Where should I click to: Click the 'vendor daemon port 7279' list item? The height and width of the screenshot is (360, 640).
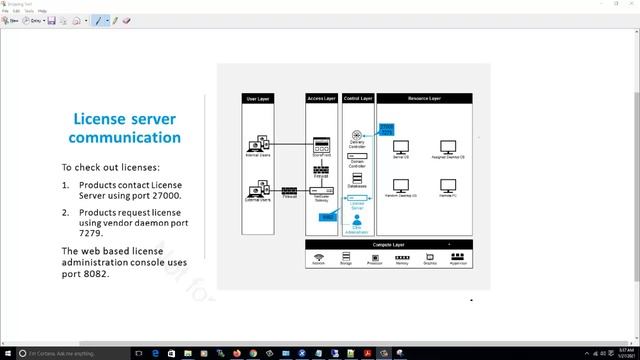tap(133, 223)
